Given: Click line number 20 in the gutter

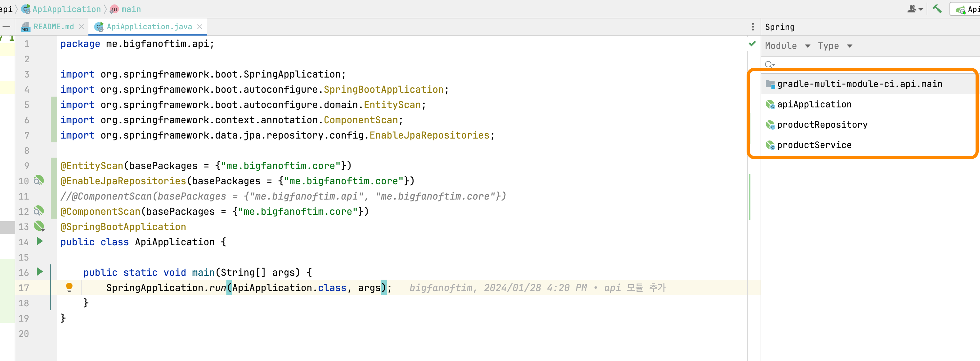Looking at the screenshot, I should 24,334.
